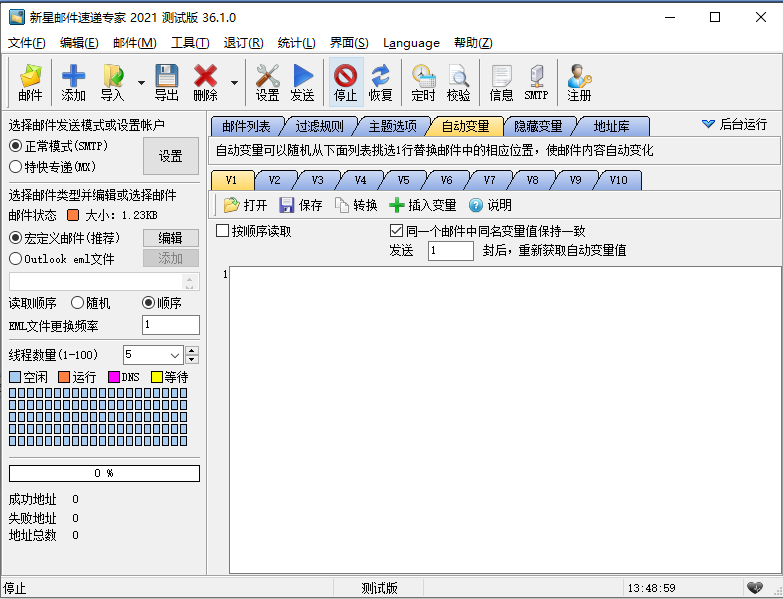This screenshot has width=783, height=599.
Task: Expand the 删除 (Delete) dropdown arrow
Action: coord(235,83)
